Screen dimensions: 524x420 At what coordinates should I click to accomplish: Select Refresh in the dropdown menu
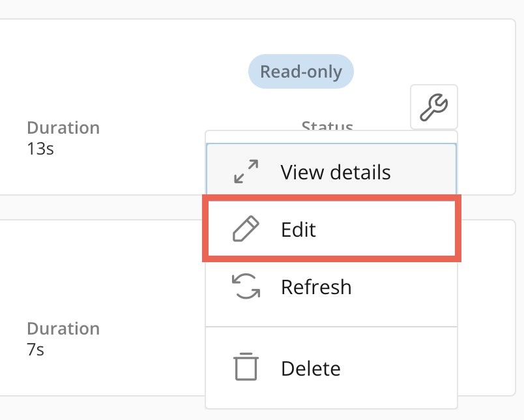tap(331, 286)
